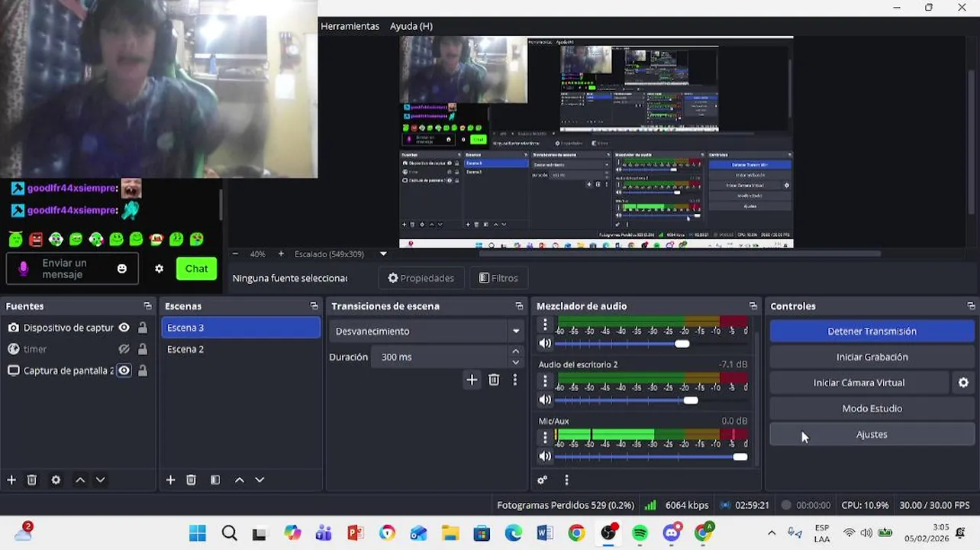Select Escena 2 in scenes list
The image size is (980, 550).
click(240, 349)
